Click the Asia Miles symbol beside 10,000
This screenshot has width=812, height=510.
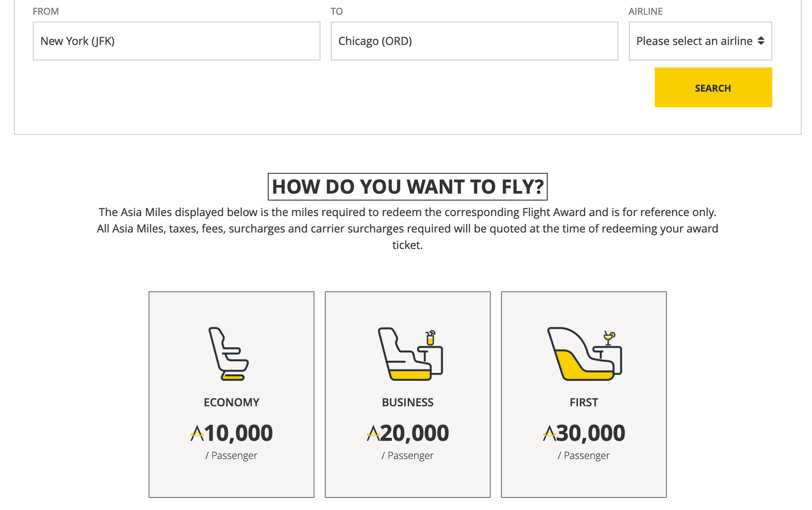tap(197, 433)
